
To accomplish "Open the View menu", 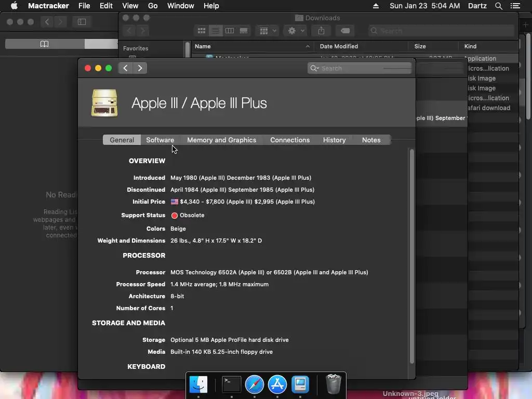I will coord(130,6).
